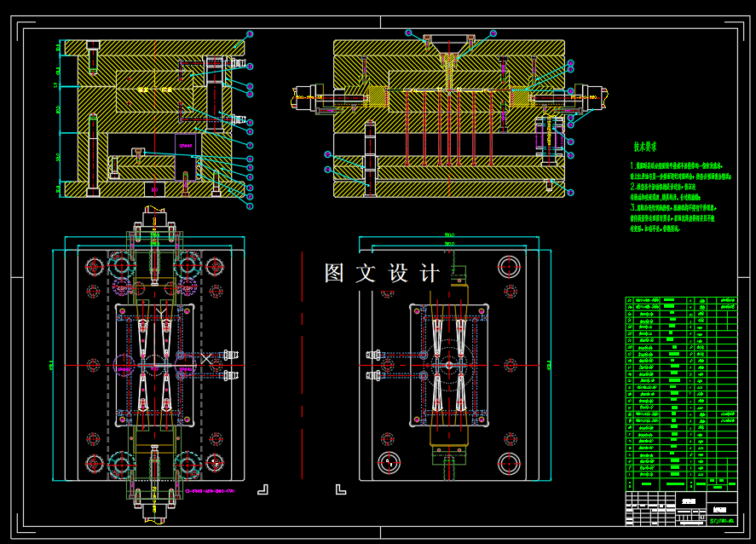Select technical requirement line starting with 1.

[677, 165]
